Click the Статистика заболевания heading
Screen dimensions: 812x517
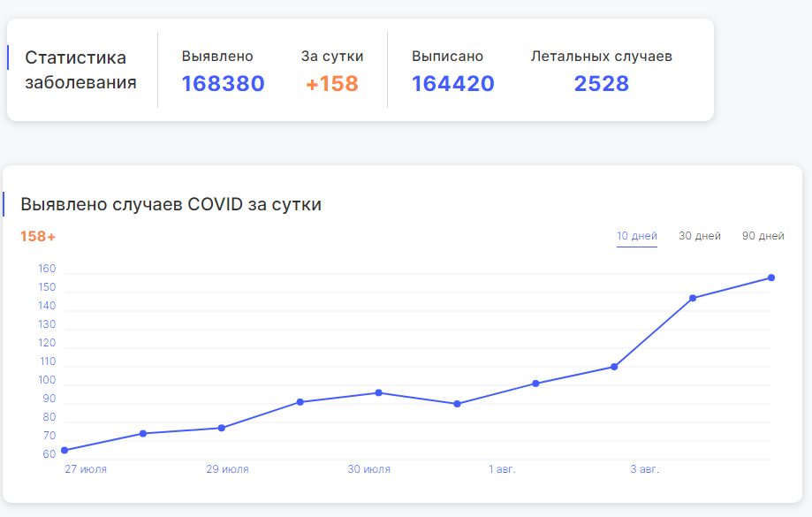click(x=80, y=70)
